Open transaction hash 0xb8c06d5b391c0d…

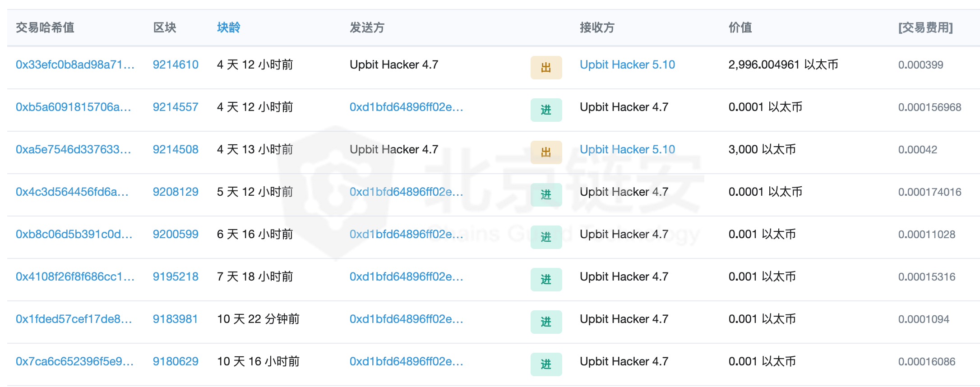[74, 234]
